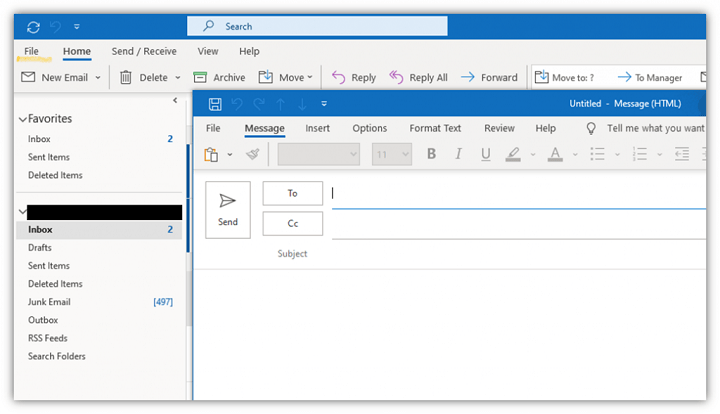Toggle Bold formatting
Image resolution: width=720 pixels, height=414 pixels.
pos(432,154)
